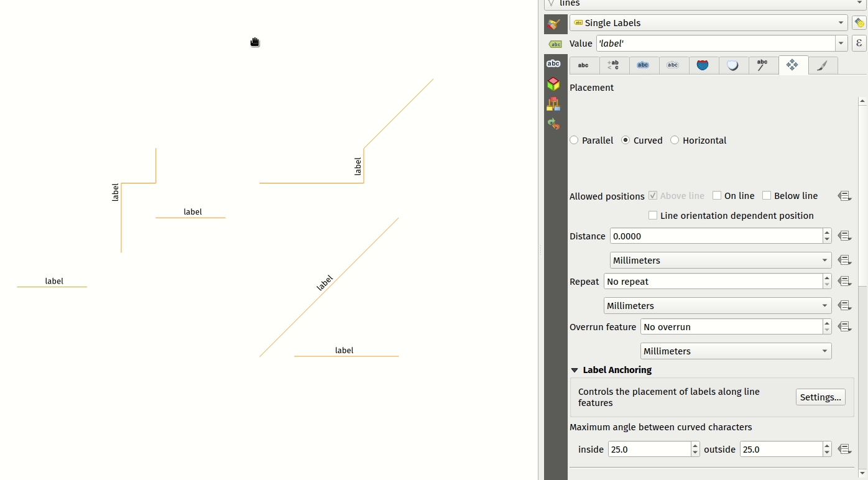868x480 pixels.
Task: Check Line orientation dependent position
Action: pos(653,216)
